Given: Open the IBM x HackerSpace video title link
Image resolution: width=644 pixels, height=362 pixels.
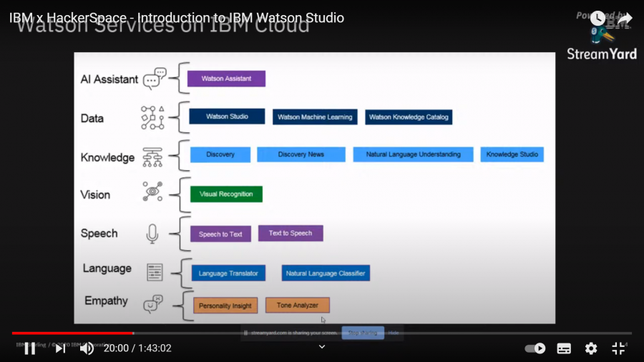Looking at the screenshot, I should point(177,18).
